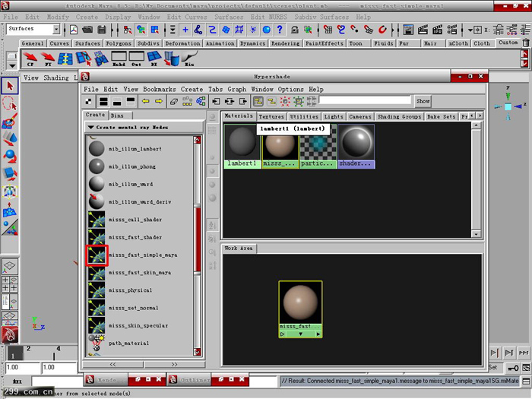Click the CP shelf icon
532x399 pixels.
point(30,59)
